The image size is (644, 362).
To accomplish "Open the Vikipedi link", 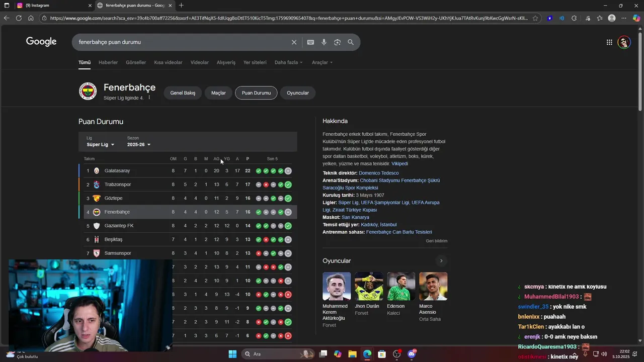I will click(399, 163).
